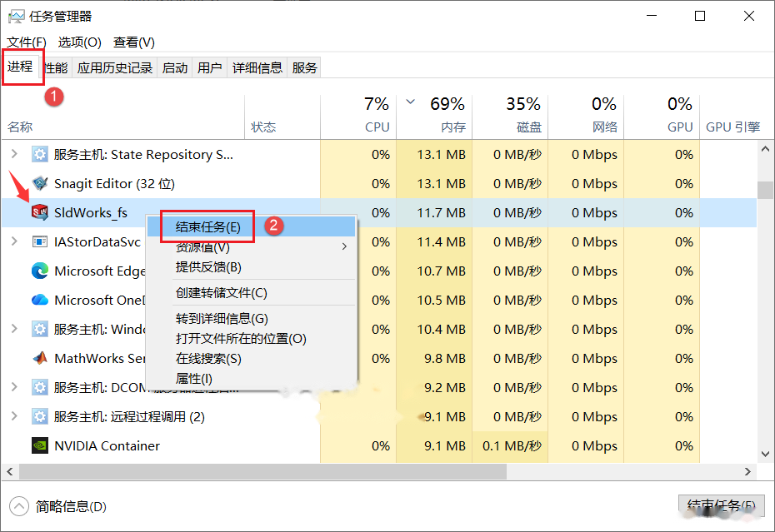Select the 进程 tab

click(20, 67)
